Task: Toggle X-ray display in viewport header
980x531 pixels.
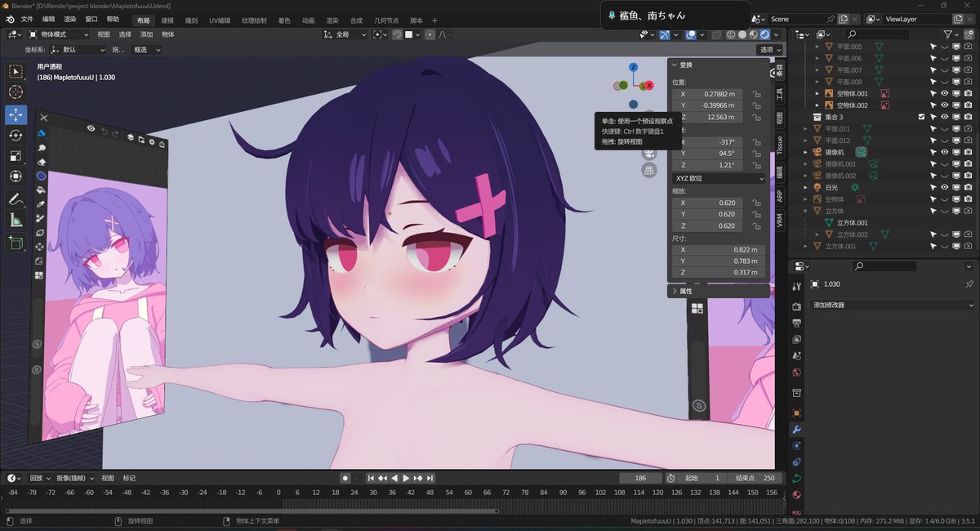Action: click(x=715, y=34)
